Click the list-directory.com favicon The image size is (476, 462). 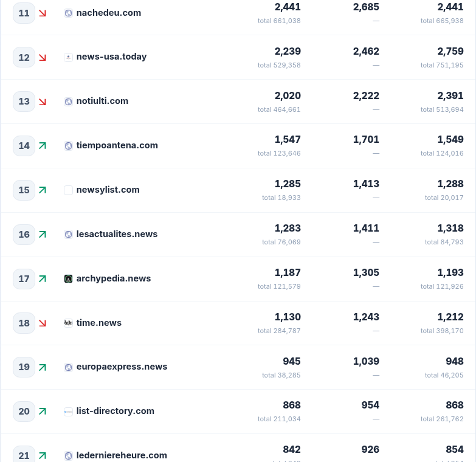coord(68,412)
